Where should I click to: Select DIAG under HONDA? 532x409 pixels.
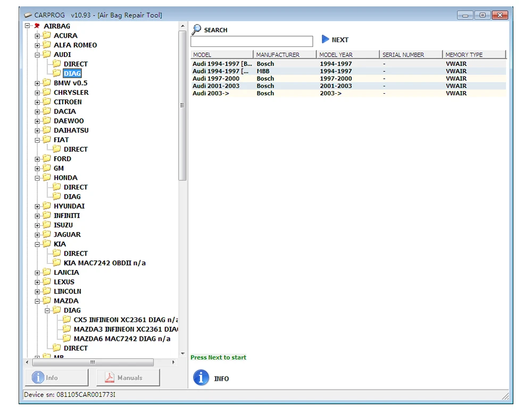pos(72,197)
